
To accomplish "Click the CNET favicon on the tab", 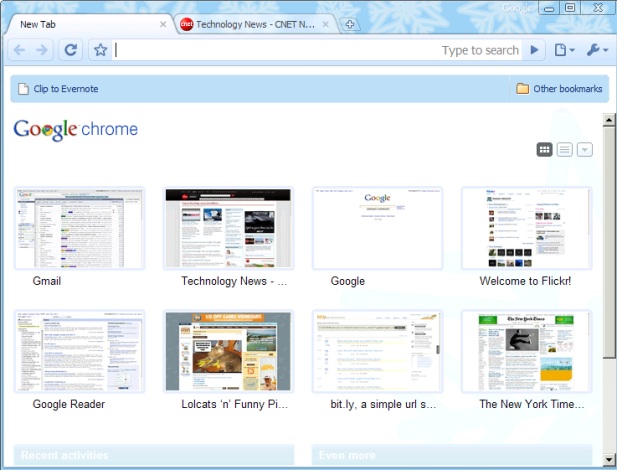I will pyautogui.click(x=186, y=24).
